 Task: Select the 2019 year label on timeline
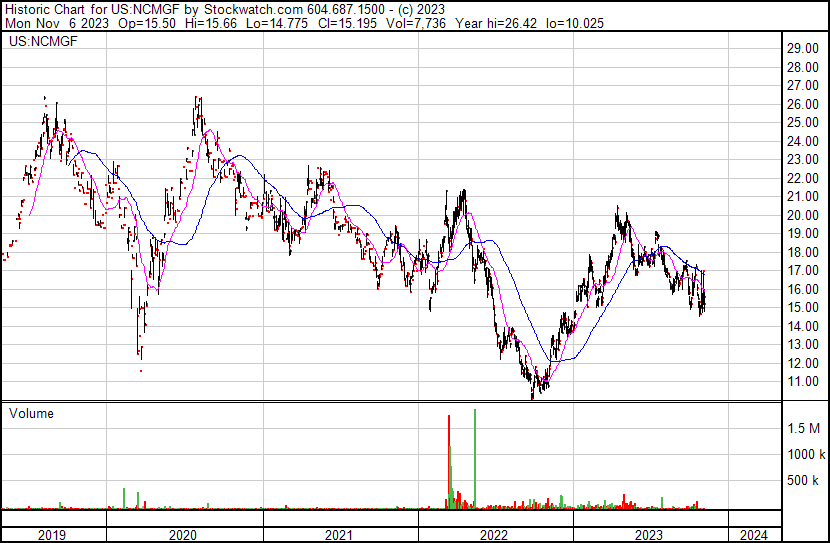click(52, 534)
